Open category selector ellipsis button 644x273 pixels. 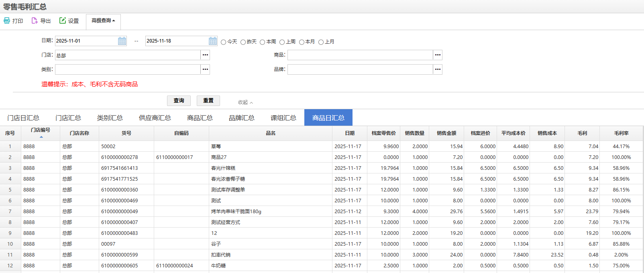tap(205, 69)
